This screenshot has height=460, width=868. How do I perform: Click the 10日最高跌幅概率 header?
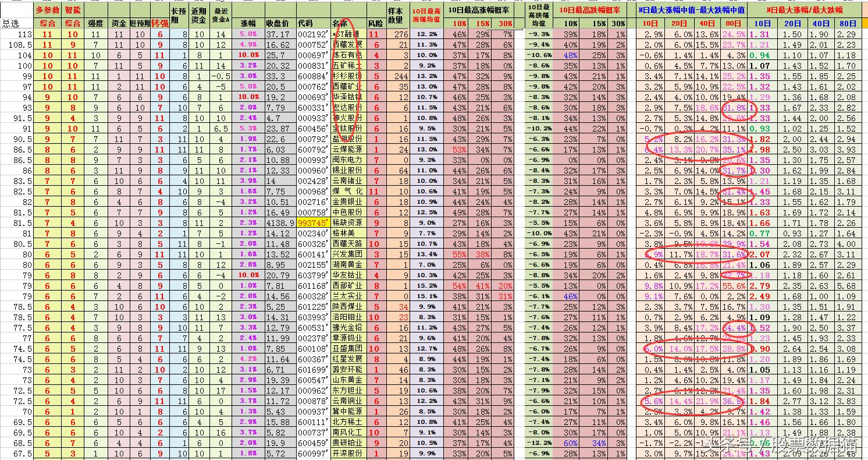click(x=589, y=10)
